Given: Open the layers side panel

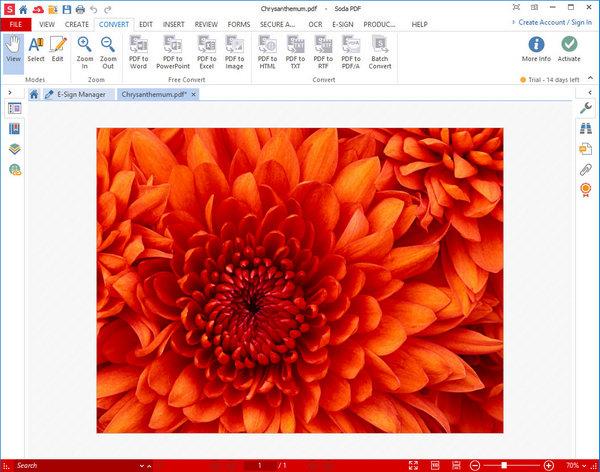Looking at the screenshot, I should pos(15,149).
